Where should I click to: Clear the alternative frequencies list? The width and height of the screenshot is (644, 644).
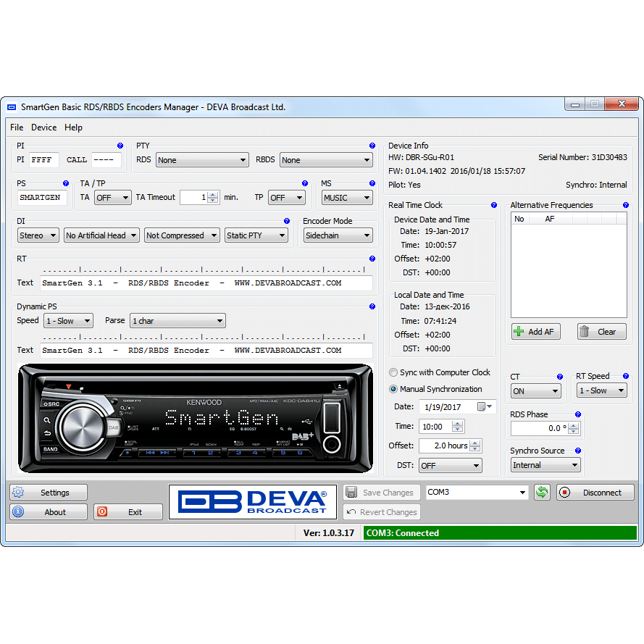tap(602, 332)
